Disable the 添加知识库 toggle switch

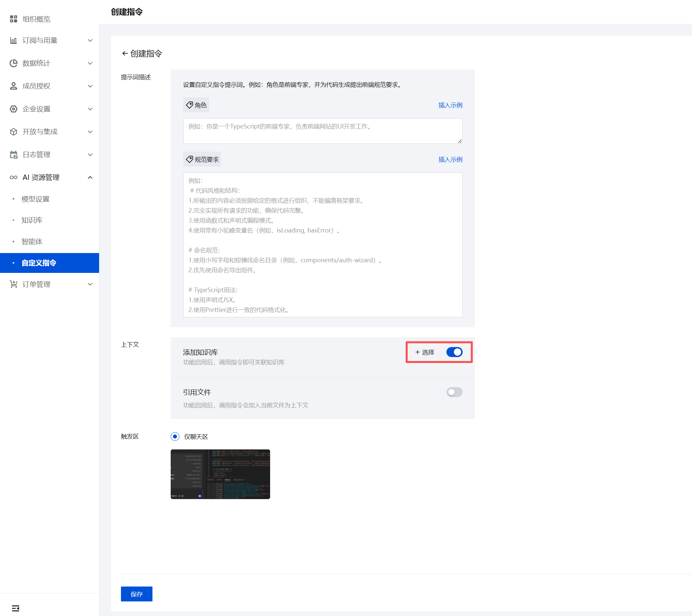(454, 352)
